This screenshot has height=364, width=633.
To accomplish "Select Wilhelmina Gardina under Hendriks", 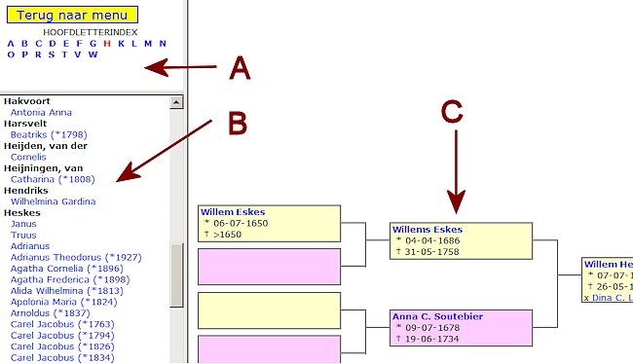I will pyautogui.click(x=54, y=201).
